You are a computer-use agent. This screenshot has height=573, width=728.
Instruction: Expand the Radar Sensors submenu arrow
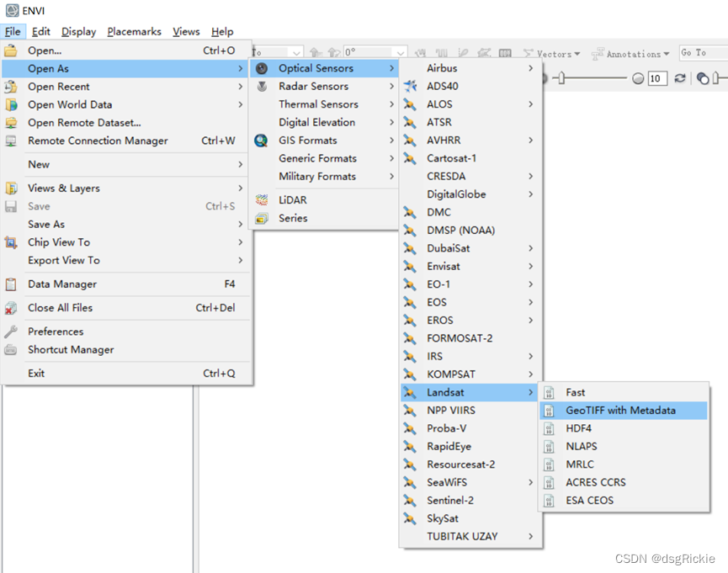(x=392, y=87)
